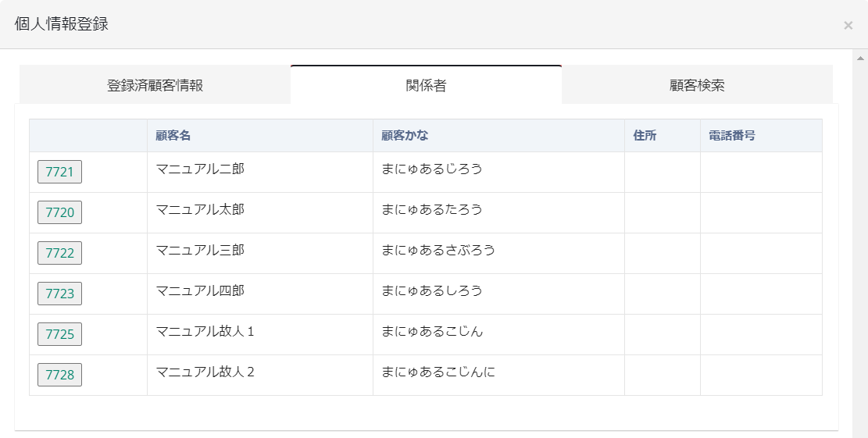
Task: Select the 関係者 tab
Action: coord(426,85)
